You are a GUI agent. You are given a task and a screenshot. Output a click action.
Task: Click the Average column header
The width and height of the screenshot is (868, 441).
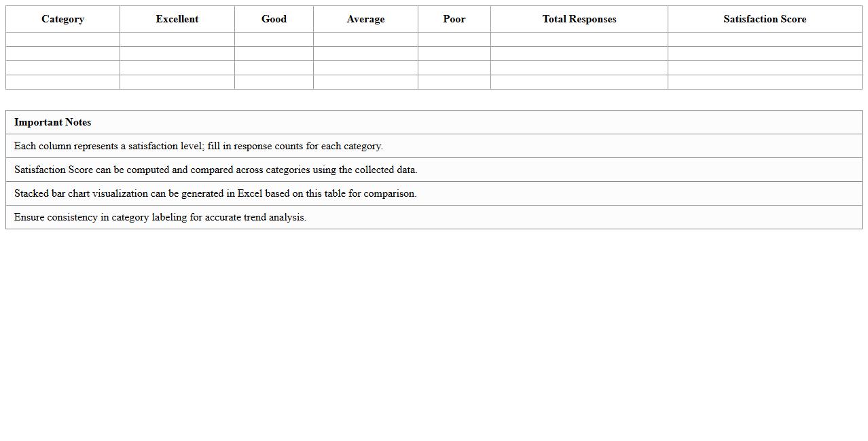365,19
